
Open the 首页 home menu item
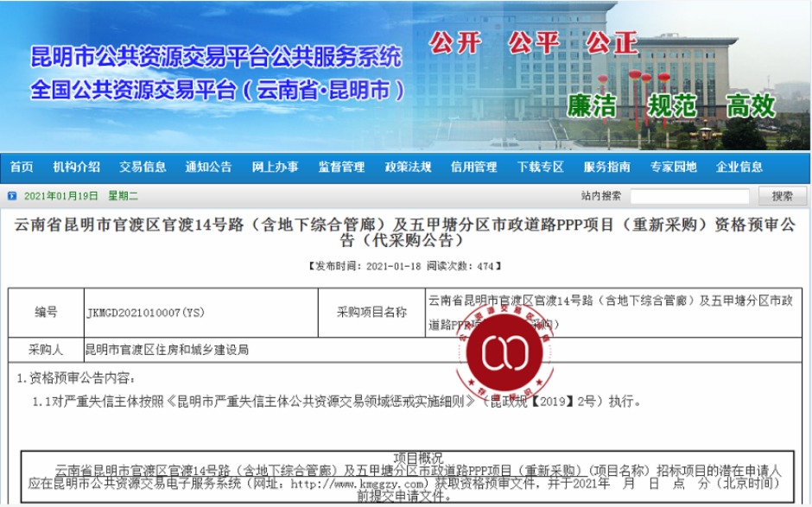click(x=22, y=167)
